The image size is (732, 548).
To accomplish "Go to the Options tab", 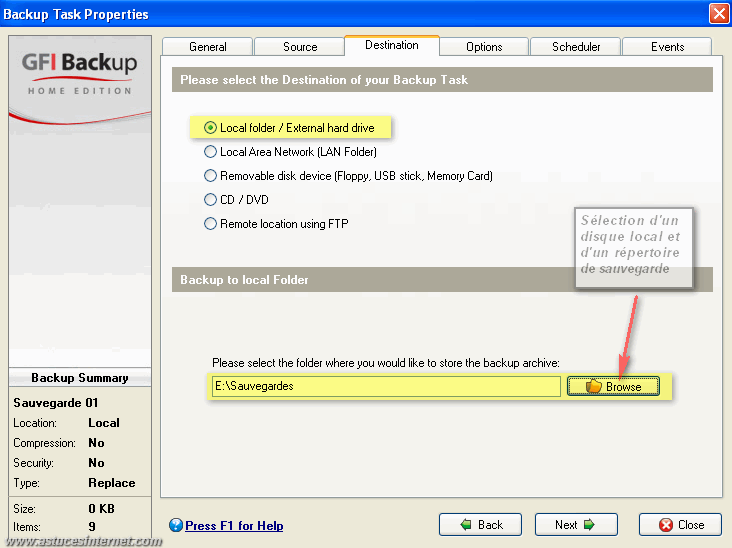I will point(484,47).
